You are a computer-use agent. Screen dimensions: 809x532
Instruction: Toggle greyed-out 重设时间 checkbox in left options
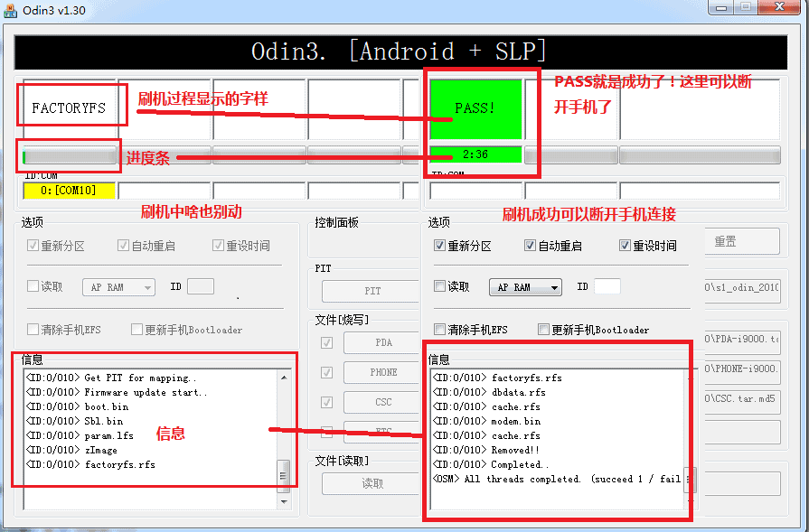click(218, 246)
